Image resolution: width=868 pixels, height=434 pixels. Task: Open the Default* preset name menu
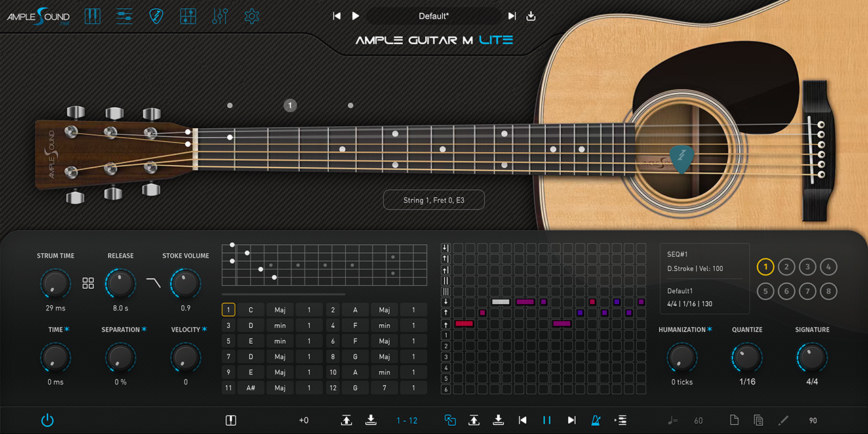pos(434,16)
